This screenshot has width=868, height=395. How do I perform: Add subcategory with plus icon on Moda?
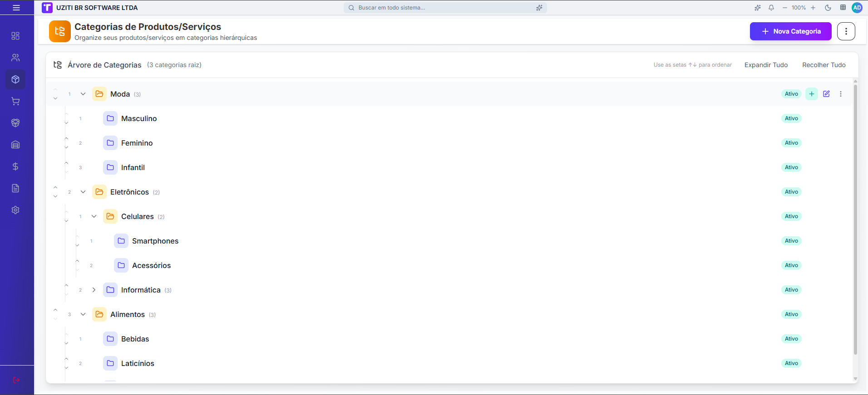[x=812, y=94]
